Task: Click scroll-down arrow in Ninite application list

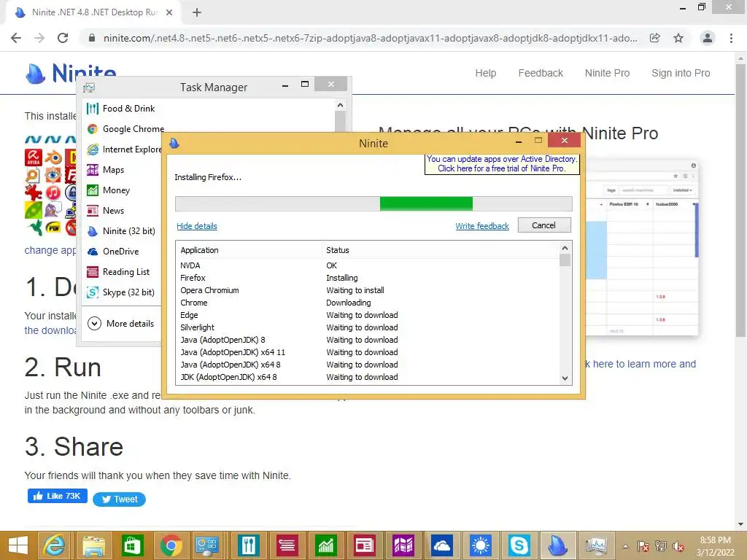Action: [565, 378]
